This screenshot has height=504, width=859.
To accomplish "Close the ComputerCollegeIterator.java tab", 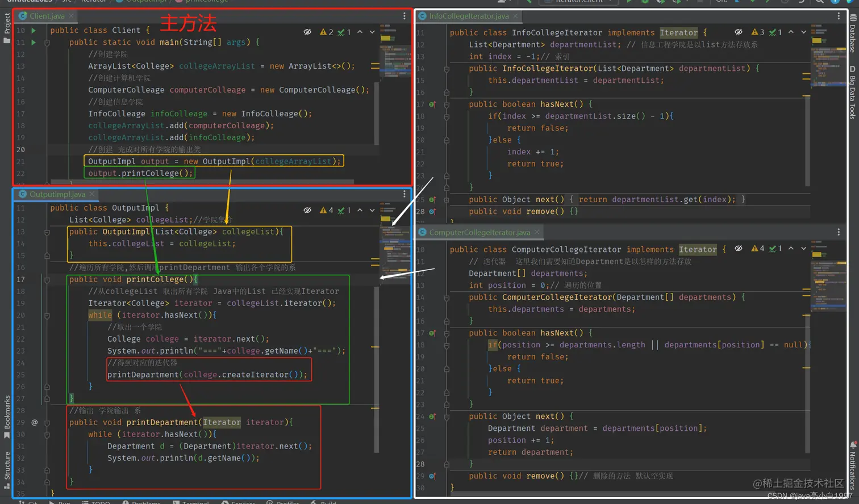I will point(537,232).
